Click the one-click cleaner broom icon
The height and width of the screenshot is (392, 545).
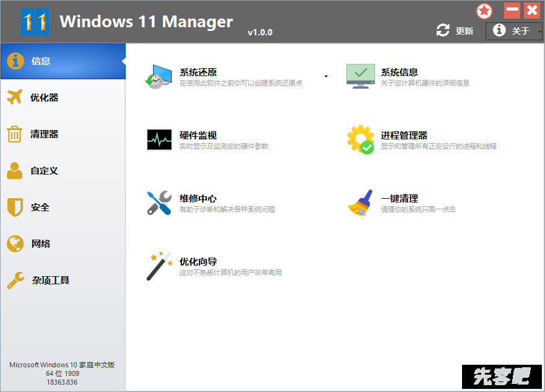coord(360,203)
